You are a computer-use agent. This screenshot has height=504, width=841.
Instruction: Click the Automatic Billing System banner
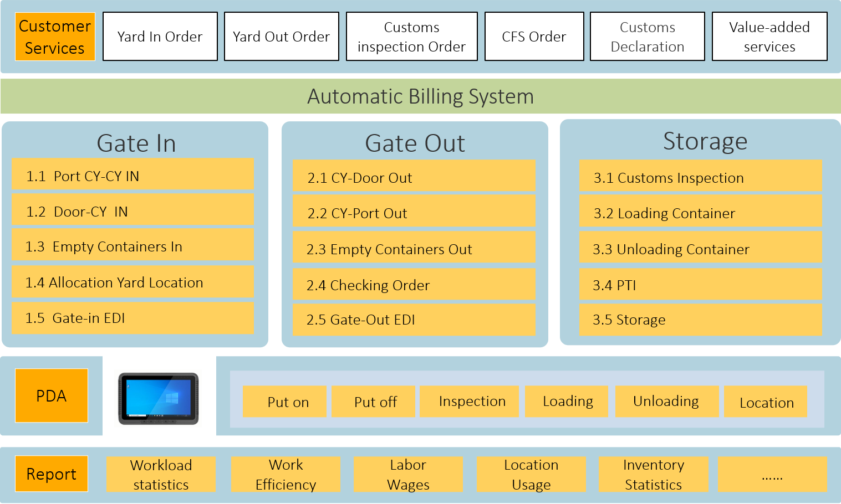420,96
